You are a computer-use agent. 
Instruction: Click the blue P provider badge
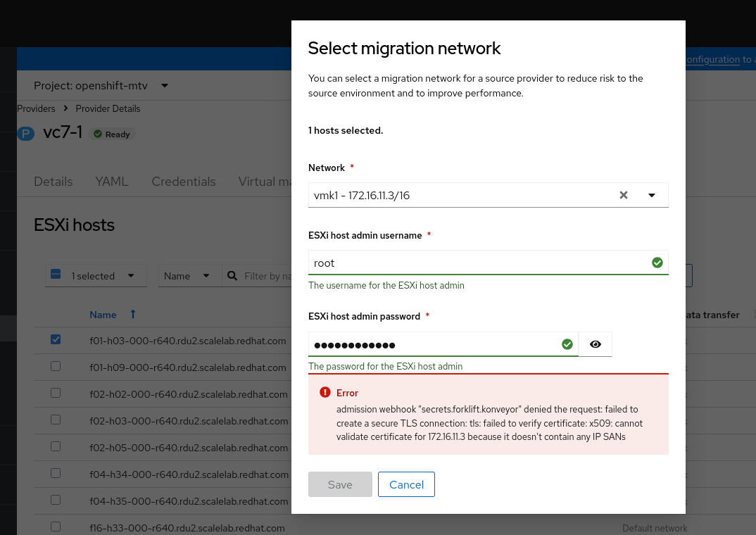[x=26, y=134]
